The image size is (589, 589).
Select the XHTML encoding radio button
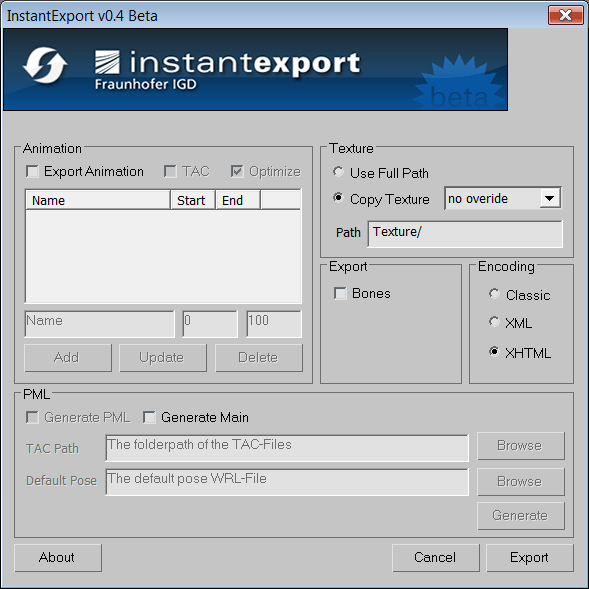[x=494, y=352]
